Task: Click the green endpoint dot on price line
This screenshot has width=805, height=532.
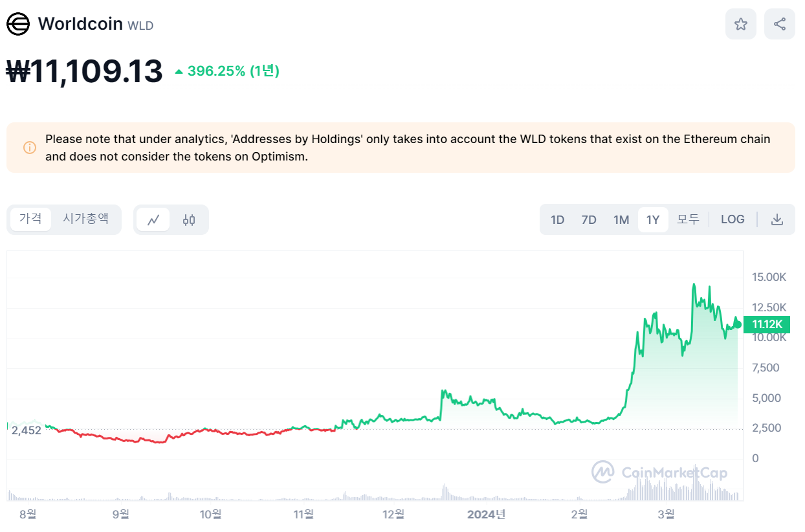Action: pyautogui.click(x=738, y=324)
